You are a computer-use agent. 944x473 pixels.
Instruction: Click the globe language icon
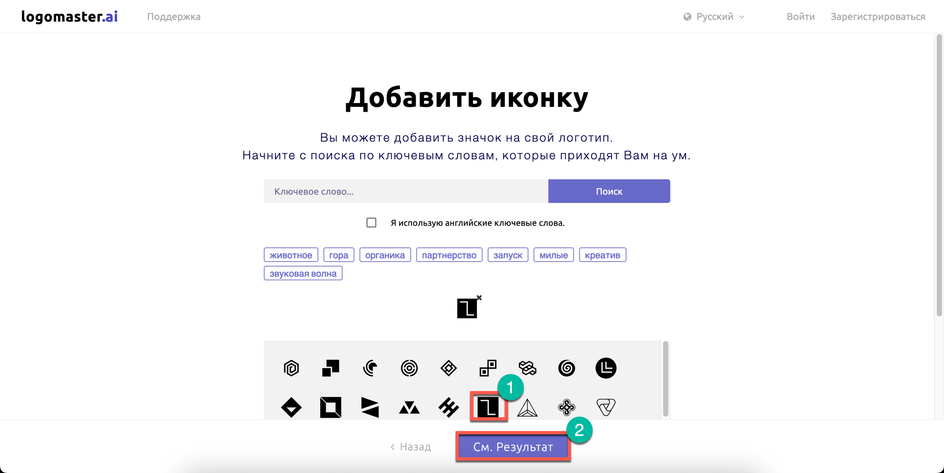tap(688, 17)
